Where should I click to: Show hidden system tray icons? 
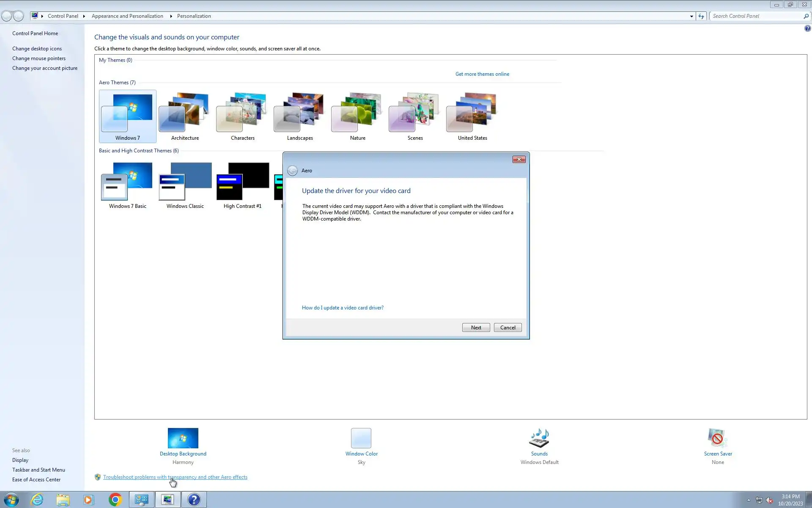click(x=749, y=500)
